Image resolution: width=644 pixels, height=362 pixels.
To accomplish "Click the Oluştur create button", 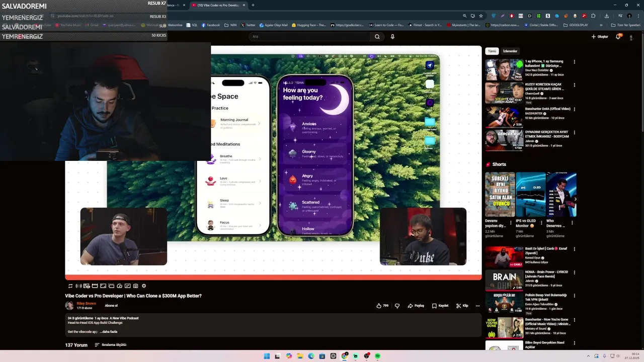I will click(600, 36).
